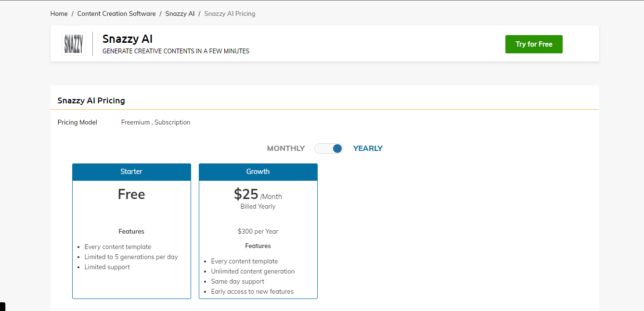Click 'Every content template' in Growth plan
Viewport: 644px width, 311px height.
(x=245, y=261)
